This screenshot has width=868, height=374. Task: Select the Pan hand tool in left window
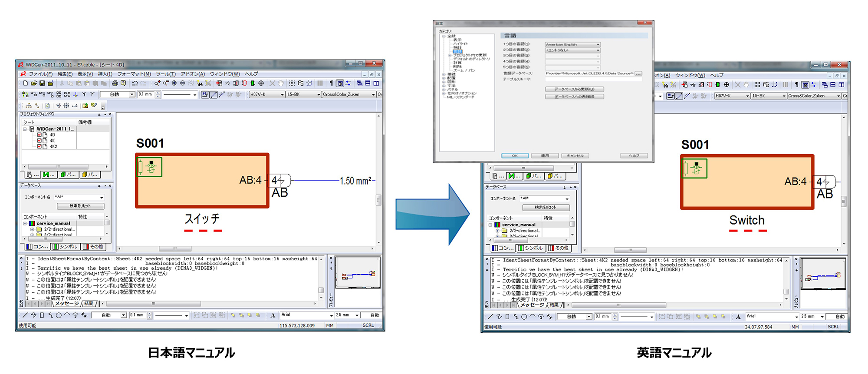click(x=281, y=83)
